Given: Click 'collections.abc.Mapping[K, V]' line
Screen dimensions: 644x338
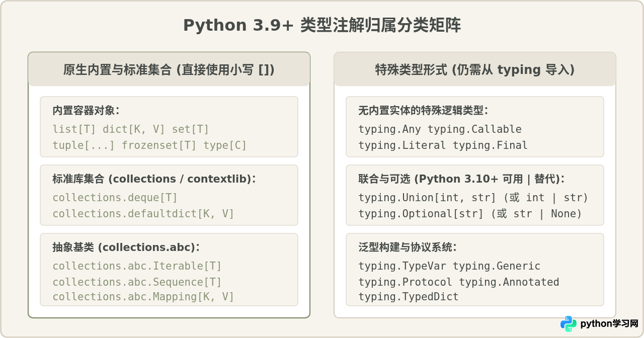Looking at the screenshot, I should pos(143,297).
